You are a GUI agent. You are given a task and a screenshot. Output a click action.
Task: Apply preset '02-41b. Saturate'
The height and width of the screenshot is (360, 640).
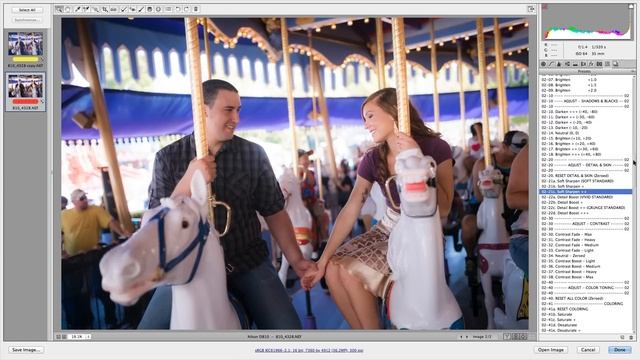click(x=585, y=314)
